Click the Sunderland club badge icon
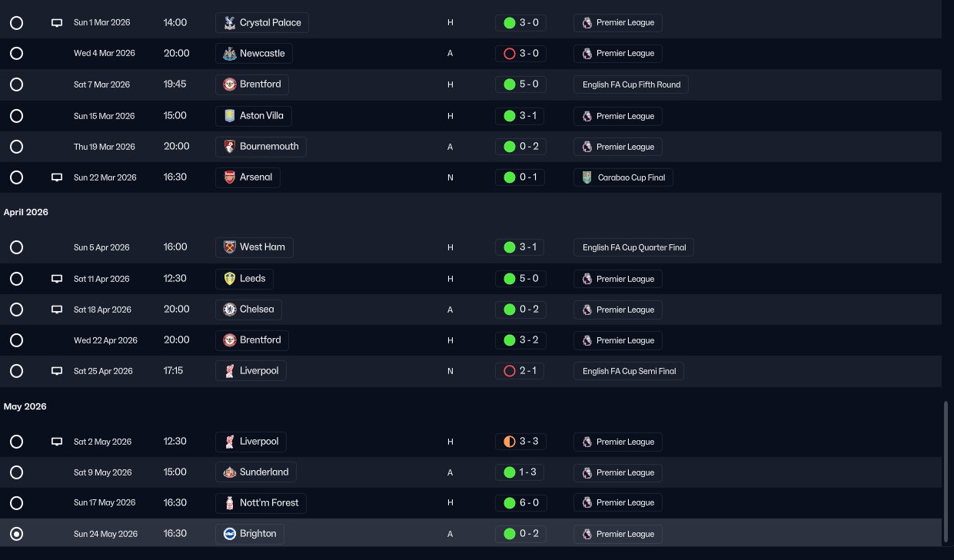954x560 pixels. click(229, 472)
